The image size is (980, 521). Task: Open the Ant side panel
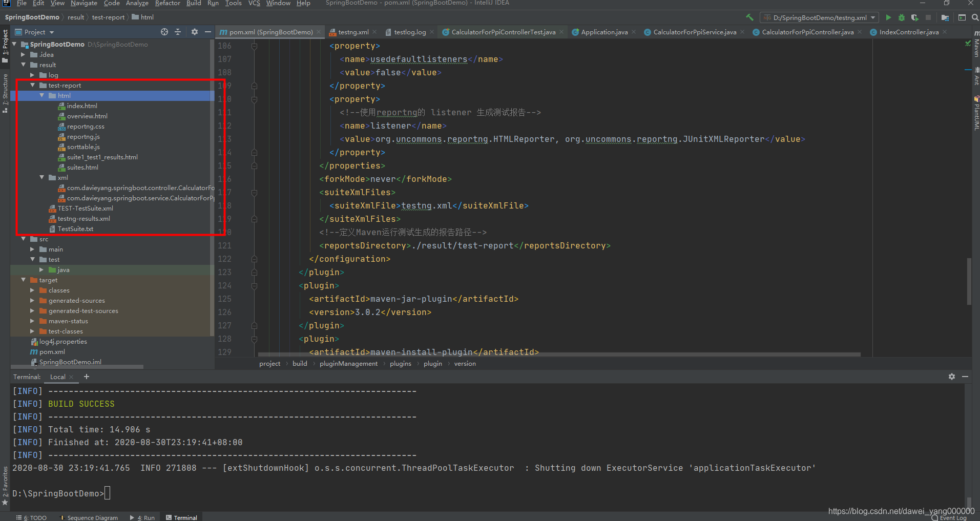click(976, 76)
